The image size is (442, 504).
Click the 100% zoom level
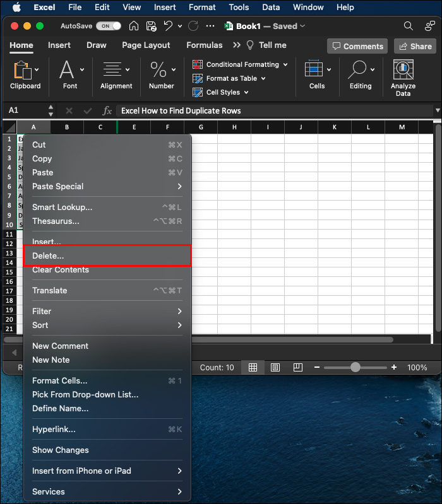tap(417, 367)
